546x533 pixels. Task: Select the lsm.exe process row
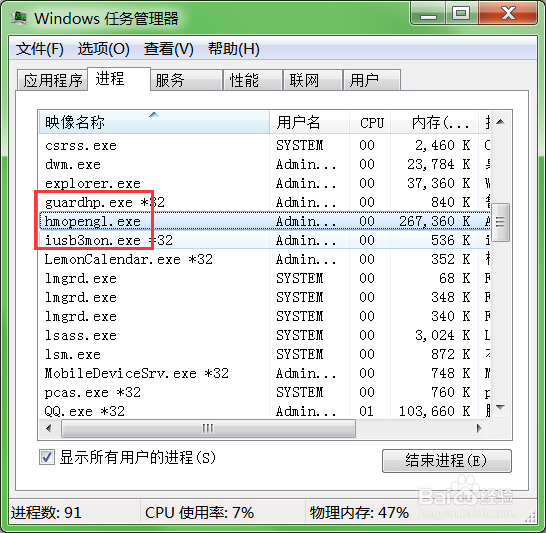(x=265, y=354)
